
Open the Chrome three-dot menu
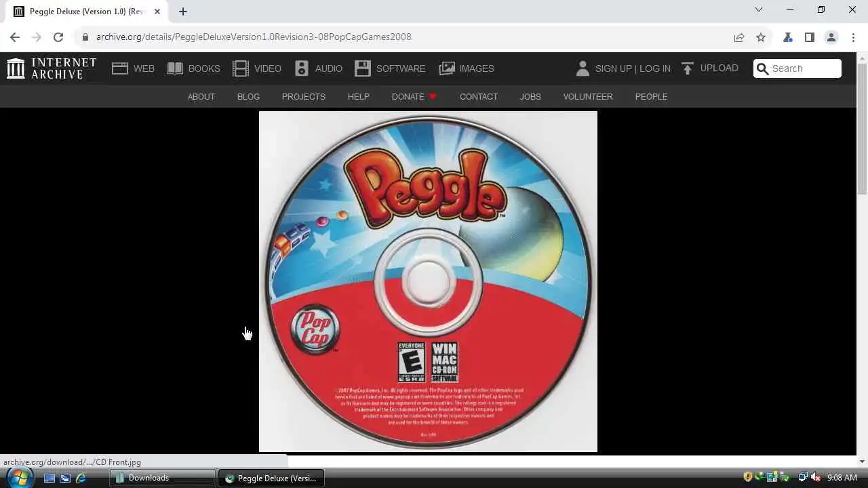853,37
